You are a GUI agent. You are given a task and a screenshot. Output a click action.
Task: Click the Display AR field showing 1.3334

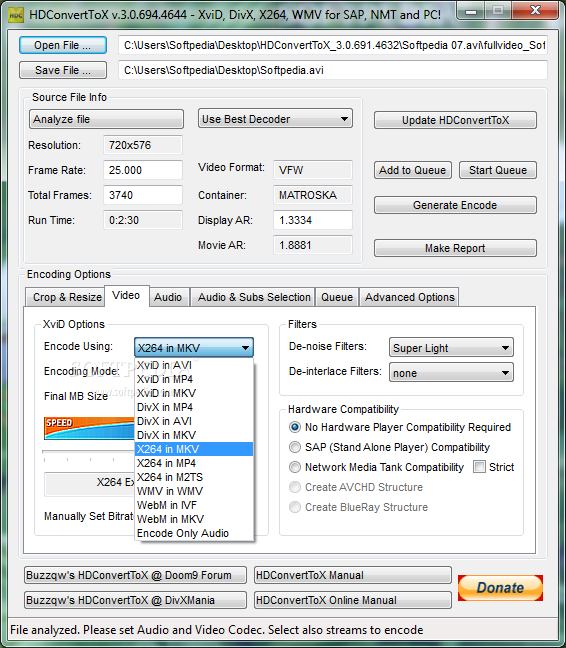click(313, 220)
